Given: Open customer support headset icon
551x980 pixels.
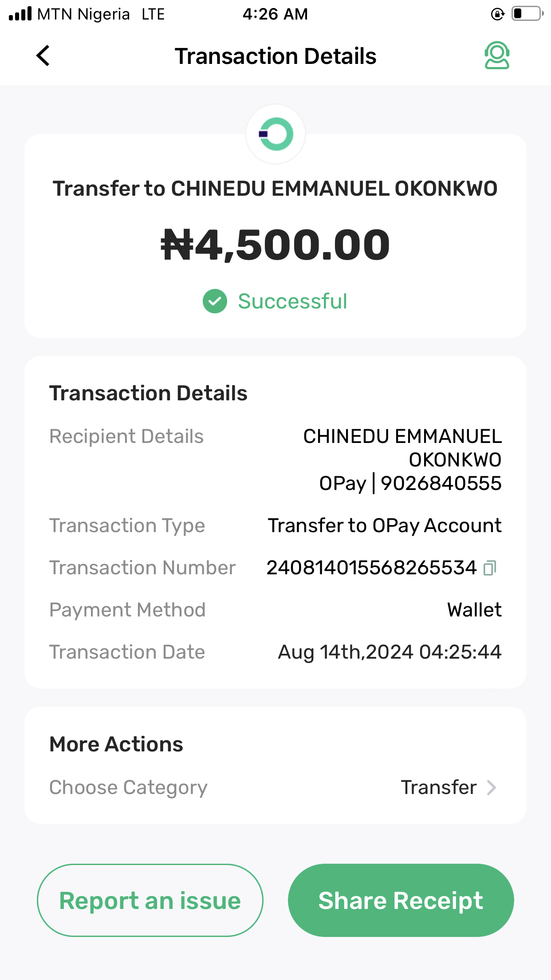Looking at the screenshot, I should pyautogui.click(x=497, y=55).
